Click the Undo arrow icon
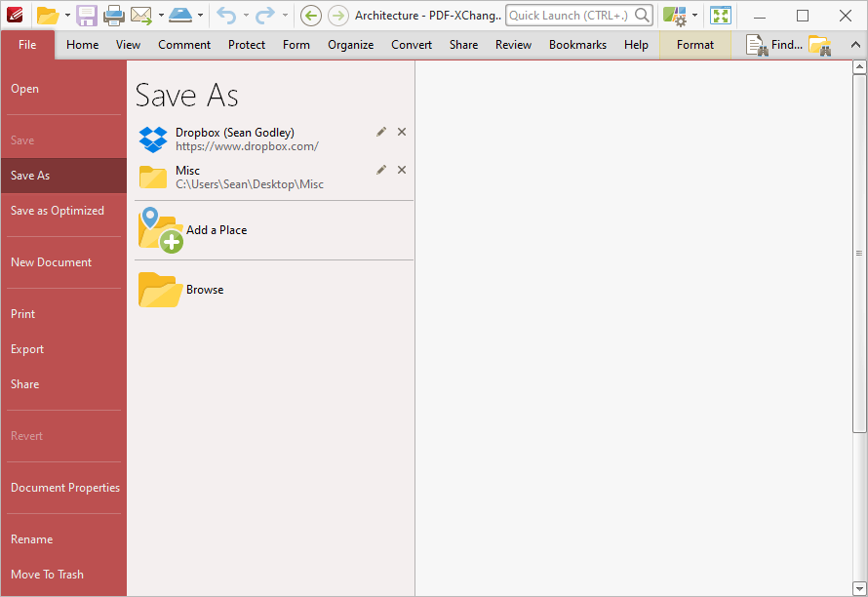 click(225, 16)
